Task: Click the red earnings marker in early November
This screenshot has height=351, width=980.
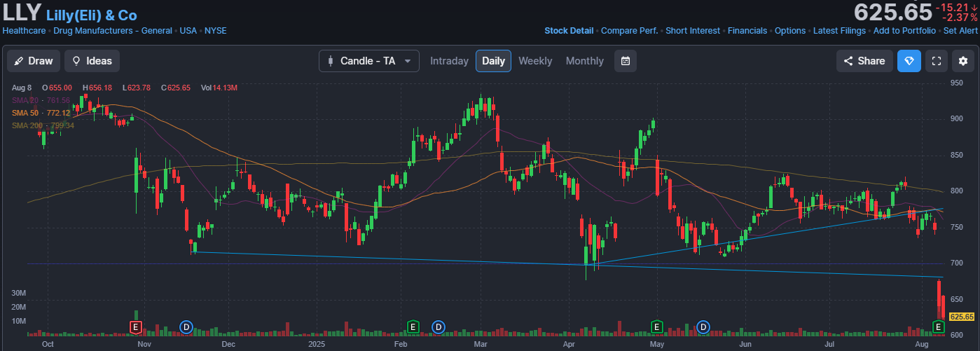Action: [136, 326]
